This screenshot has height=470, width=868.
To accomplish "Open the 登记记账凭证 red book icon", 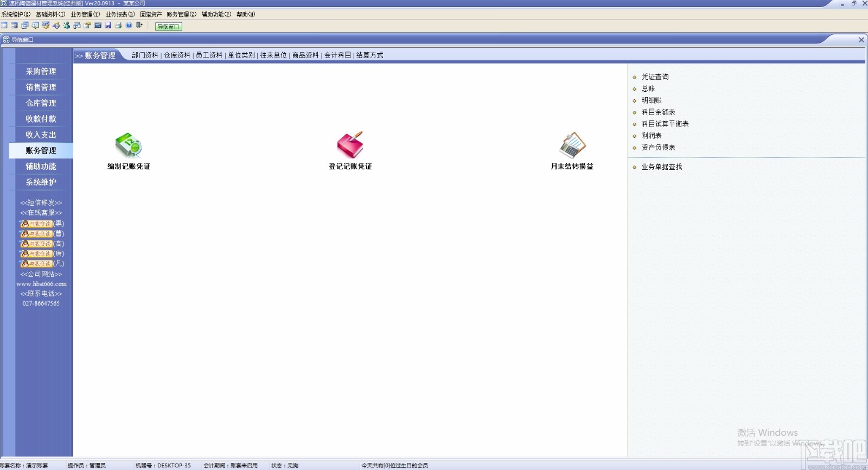I will pos(350,145).
